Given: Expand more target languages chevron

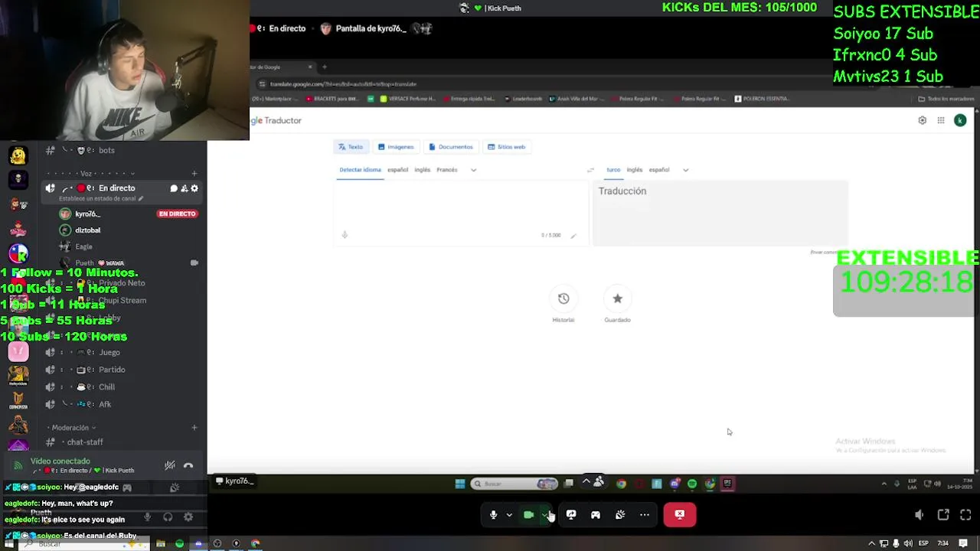Looking at the screenshot, I should click(x=685, y=170).
